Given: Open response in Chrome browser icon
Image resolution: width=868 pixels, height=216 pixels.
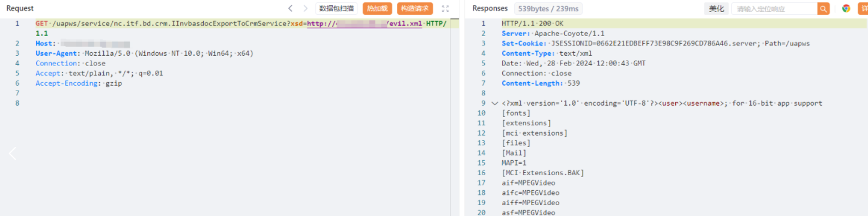Looking at the screenshot, I should pyautogui.click(x=846, y=8).
